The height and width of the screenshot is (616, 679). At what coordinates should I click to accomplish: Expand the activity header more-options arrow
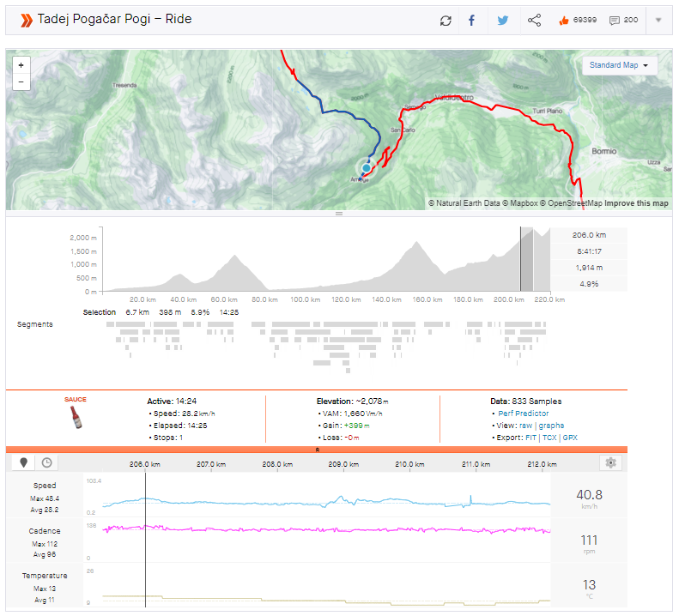[658, 20]
